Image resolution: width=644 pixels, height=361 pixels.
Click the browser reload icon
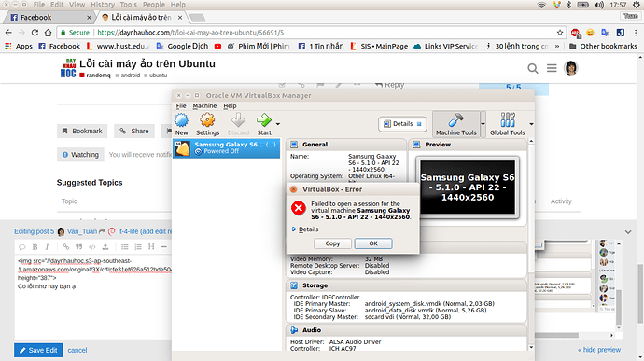[35, 33]
